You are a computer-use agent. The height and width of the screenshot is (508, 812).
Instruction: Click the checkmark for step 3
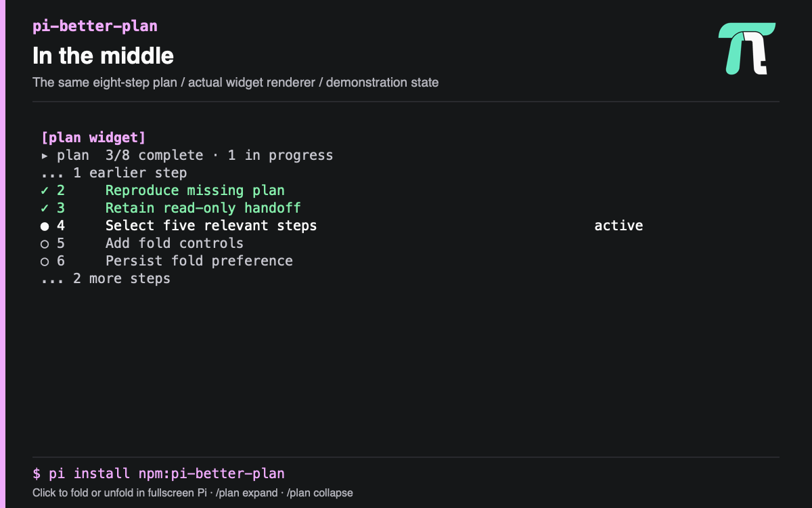click(x=45, y=208)
